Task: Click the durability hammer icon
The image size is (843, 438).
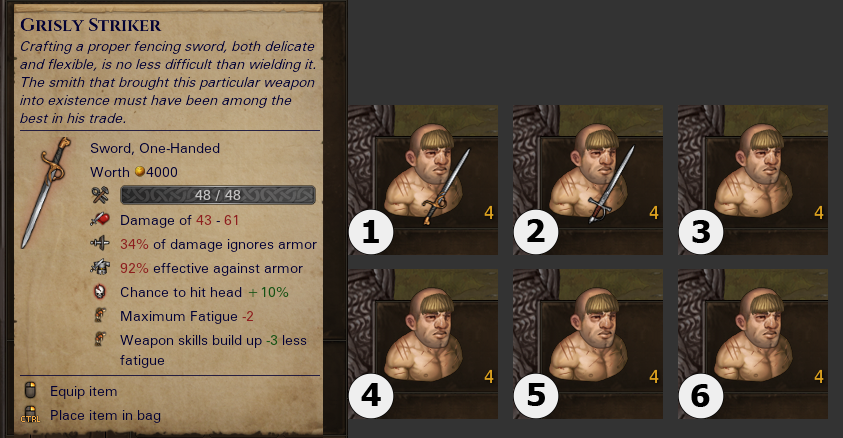Action: point(100,195)
